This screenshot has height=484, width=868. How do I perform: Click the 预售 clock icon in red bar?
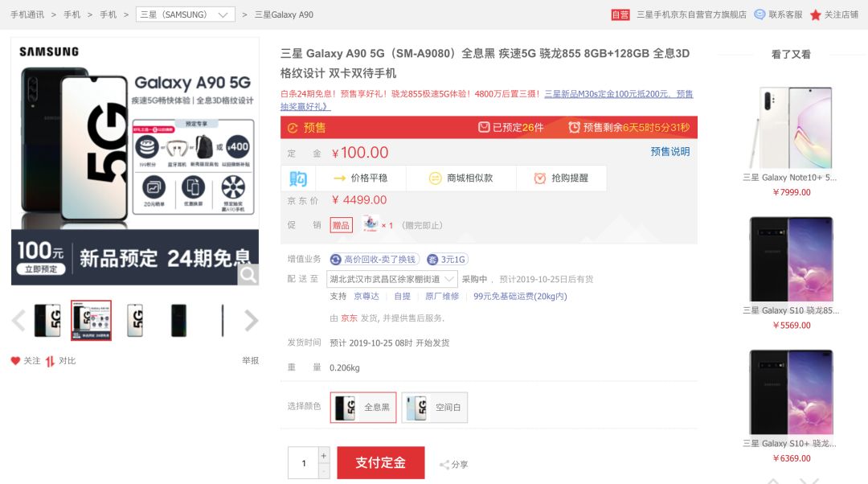click(x=293, y=128)
